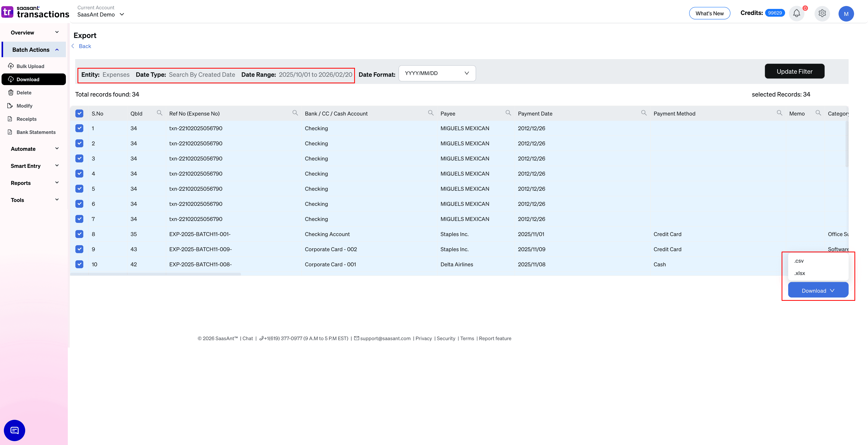Select the Modify icon
This screenshot has height=445, width=868.
click(x=10, y=105)
